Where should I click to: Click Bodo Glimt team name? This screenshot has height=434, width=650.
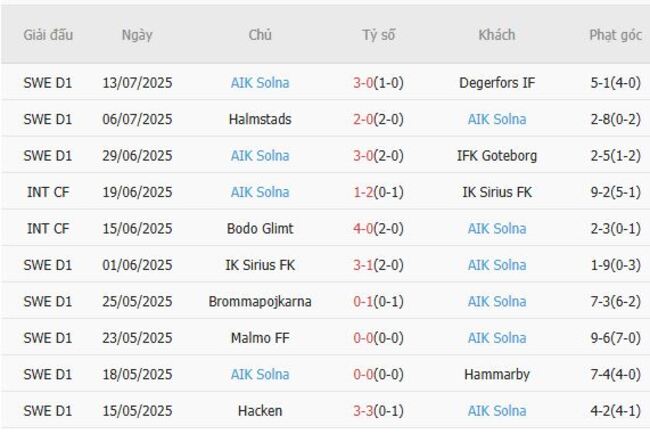(x=260, y=228)
